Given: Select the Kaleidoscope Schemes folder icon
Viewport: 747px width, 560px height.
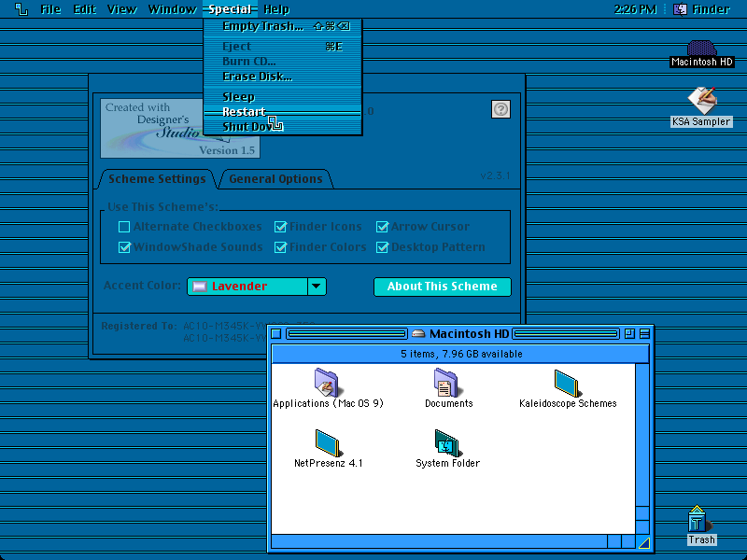Looking at the screenshot, I should 567,384.
